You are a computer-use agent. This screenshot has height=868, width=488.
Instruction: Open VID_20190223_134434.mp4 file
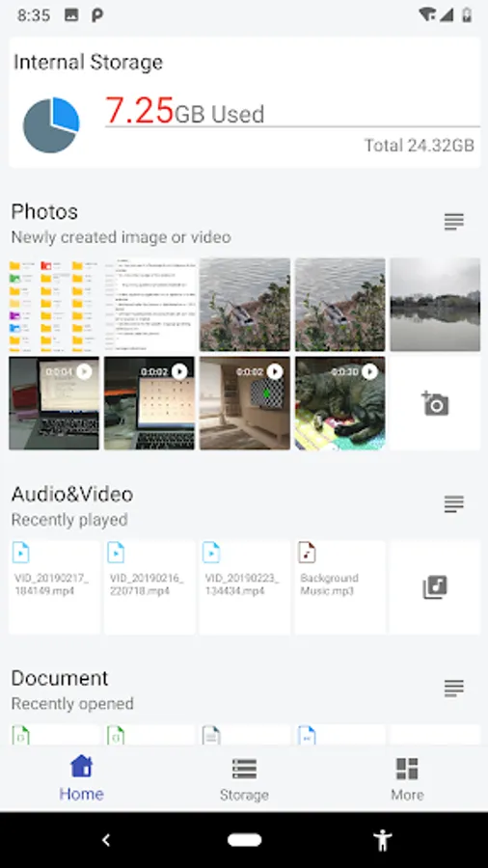coord(245,587)
